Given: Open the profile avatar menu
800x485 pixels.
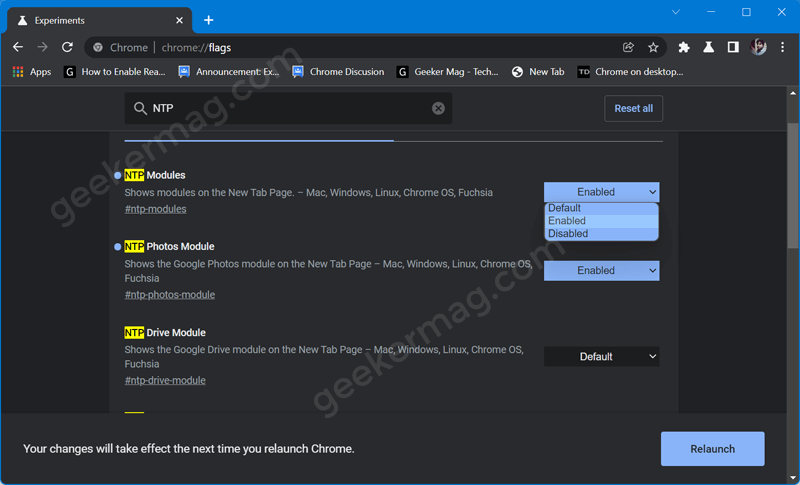Looking at the screenshot, I should [758, 47].
